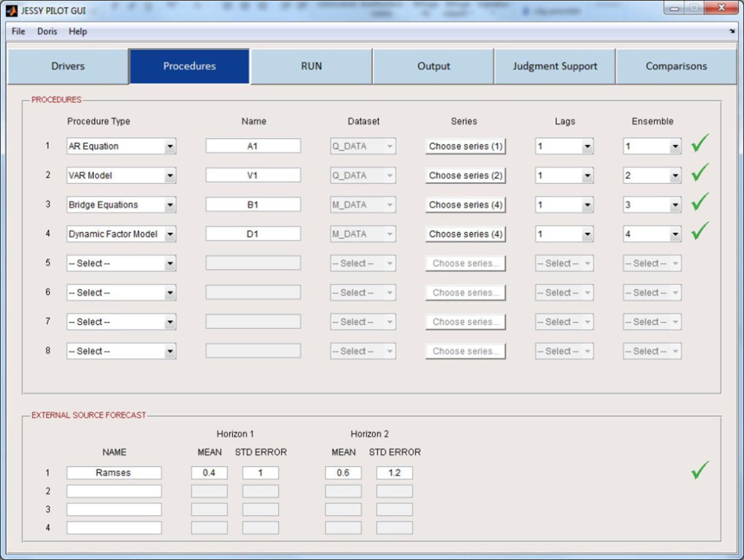The image size is (744, 560).
Task: Click the Choose series (2) button
Action: coord(465,176)
